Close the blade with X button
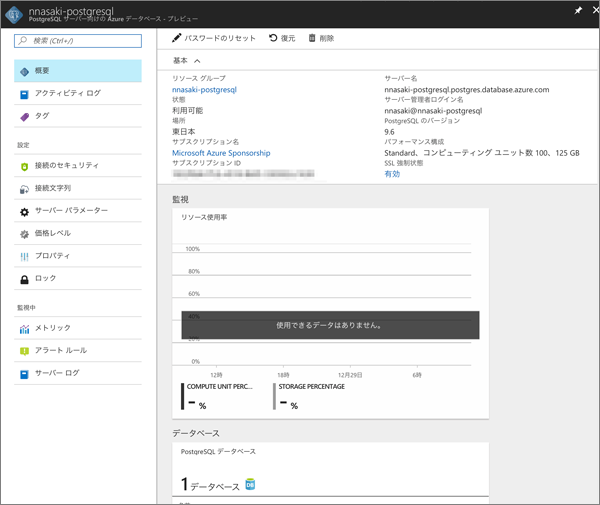 pos(596,10)
